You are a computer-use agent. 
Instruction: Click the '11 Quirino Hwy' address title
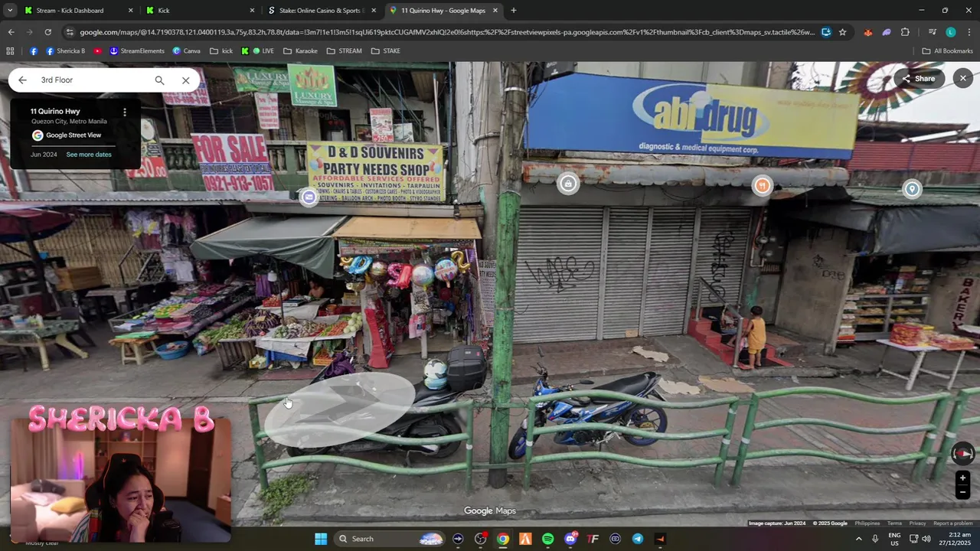click(55, 112)
